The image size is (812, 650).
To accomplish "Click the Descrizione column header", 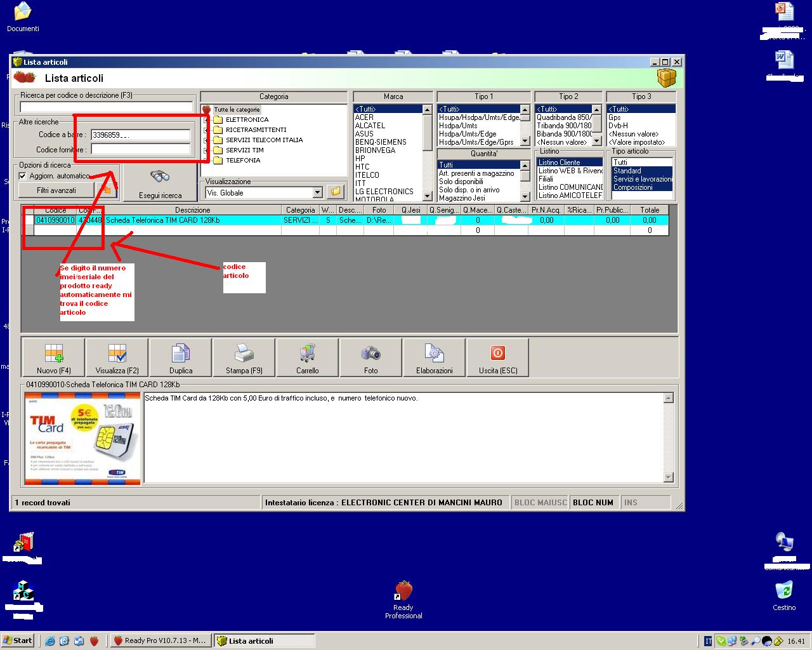I will pyautogui.click(x=193, y=210).
